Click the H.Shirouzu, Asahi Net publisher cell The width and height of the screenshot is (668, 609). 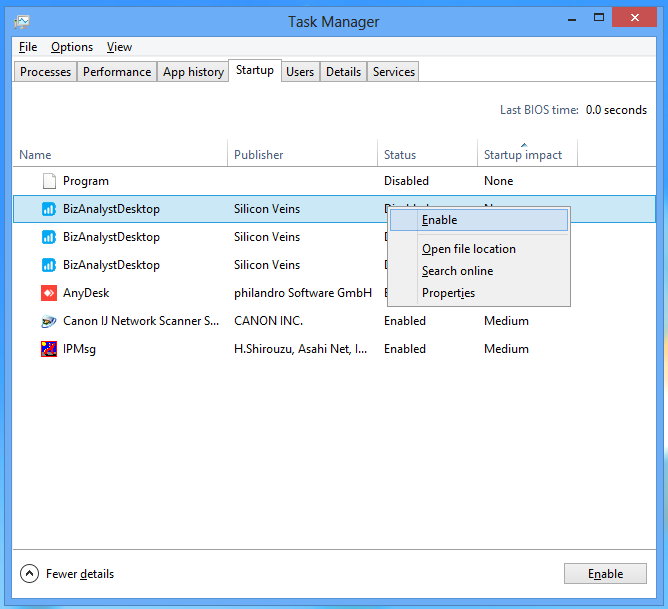[x=300, y=349]
